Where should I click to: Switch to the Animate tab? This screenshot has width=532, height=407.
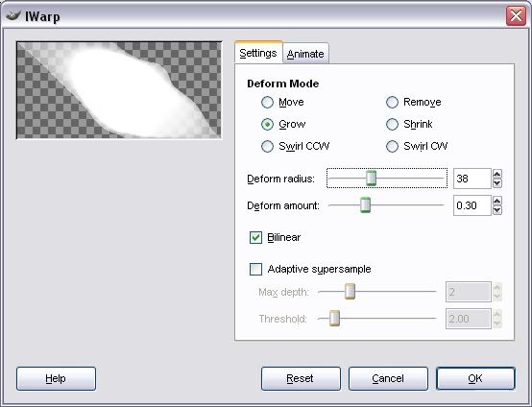305,54
